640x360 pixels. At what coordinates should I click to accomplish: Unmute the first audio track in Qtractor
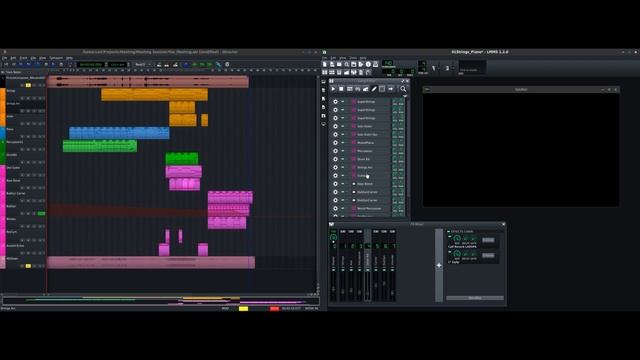[x=28, y=85]
